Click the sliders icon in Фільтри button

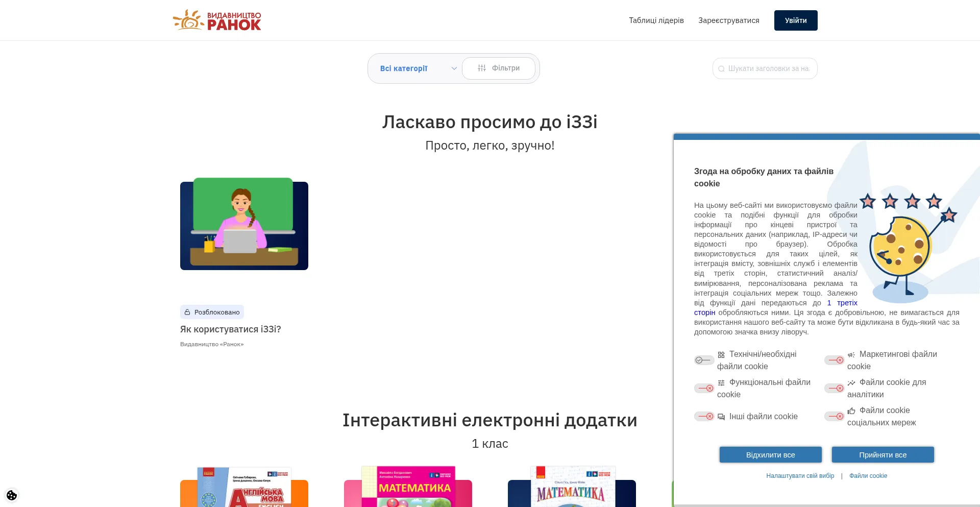(x=481, y=68)
